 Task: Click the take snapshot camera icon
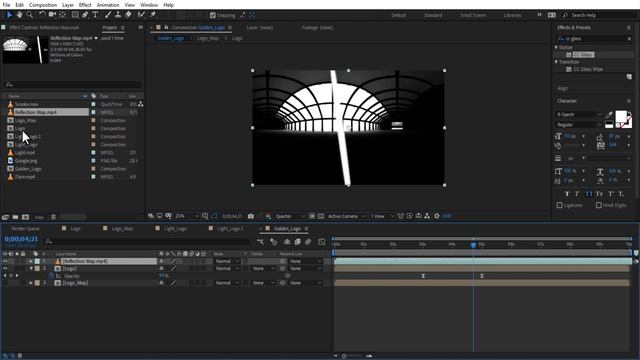[251, 216]
